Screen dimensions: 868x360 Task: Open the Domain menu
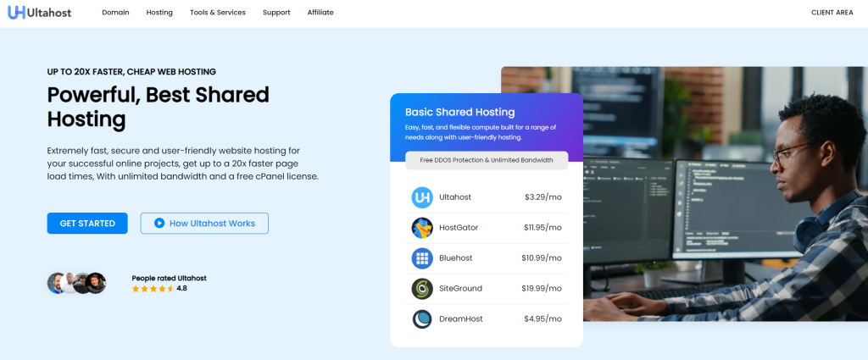(115, 12)
